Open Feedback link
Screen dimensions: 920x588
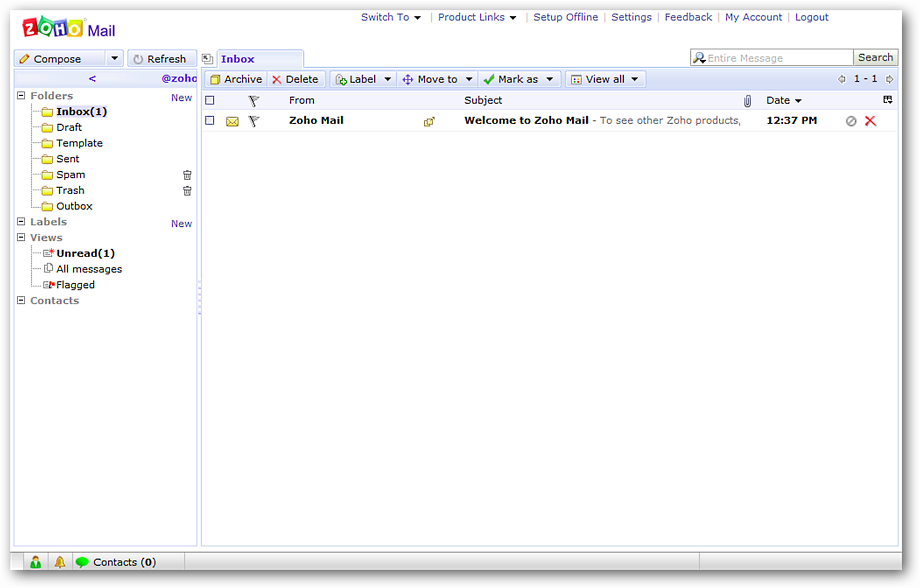click(x=688, y=18)
